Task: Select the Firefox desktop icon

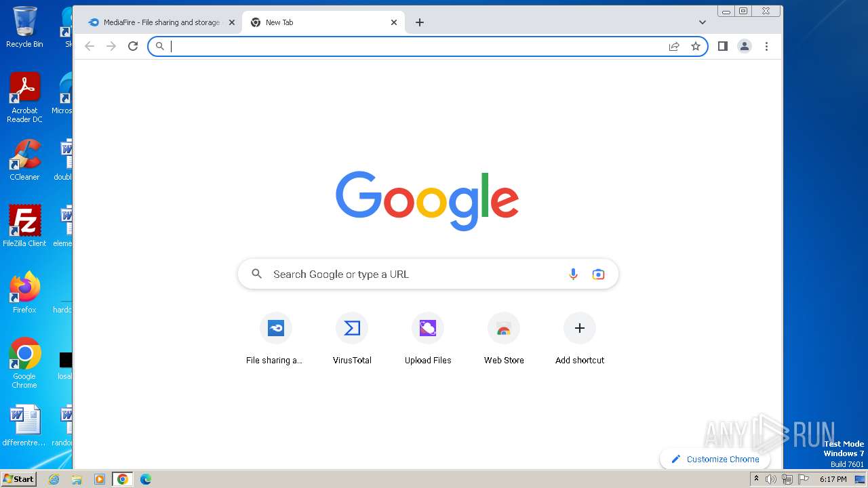Action: point(24,293)
